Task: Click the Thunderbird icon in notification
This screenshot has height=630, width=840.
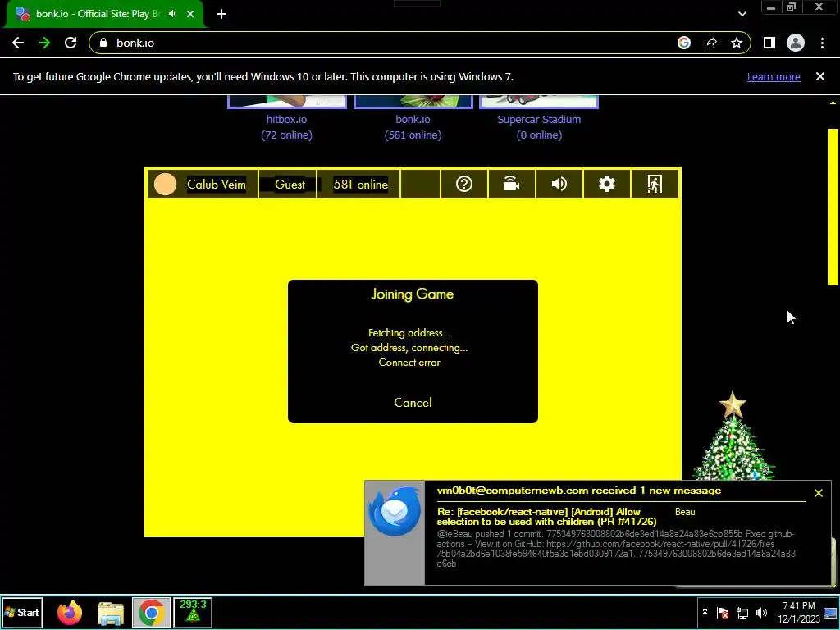Action: point(395,511)
